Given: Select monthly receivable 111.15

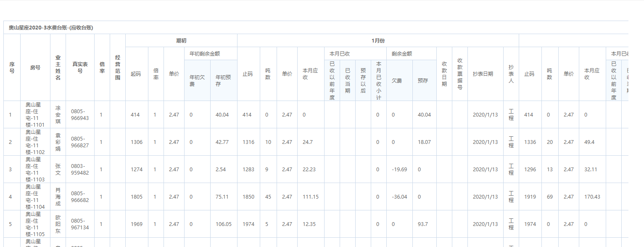Looking at the screenshot, I should tap(311, 197).
